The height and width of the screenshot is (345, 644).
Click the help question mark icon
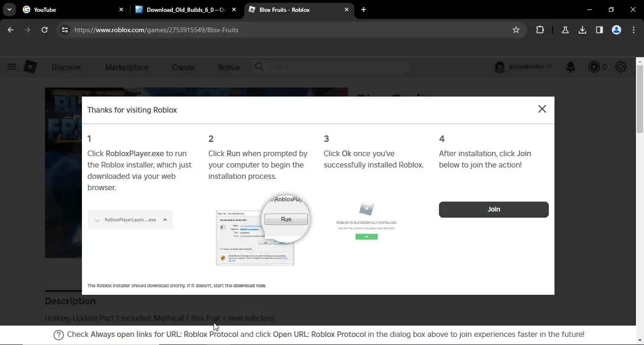pos(59,335)
